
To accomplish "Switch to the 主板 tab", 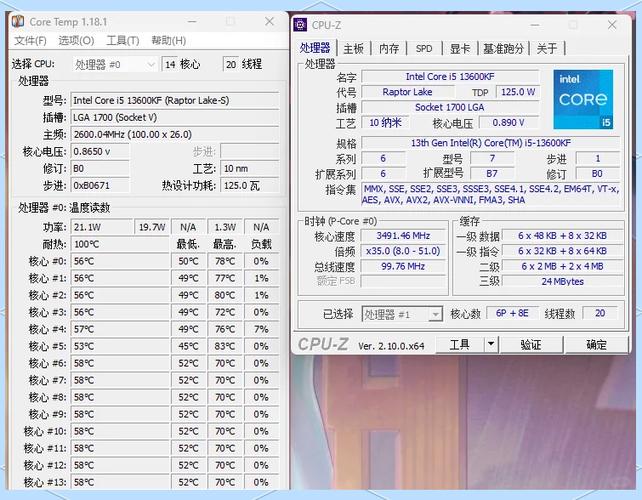I will pos(353,48).
